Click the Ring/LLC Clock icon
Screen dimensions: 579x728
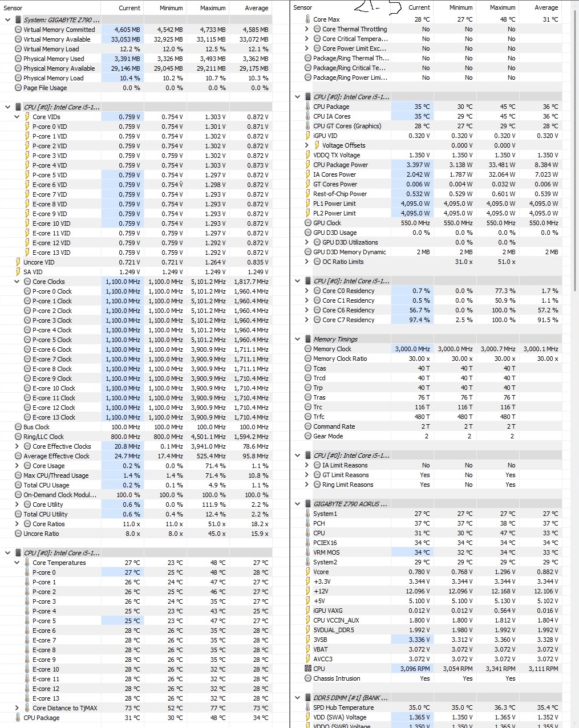point(18,437)
